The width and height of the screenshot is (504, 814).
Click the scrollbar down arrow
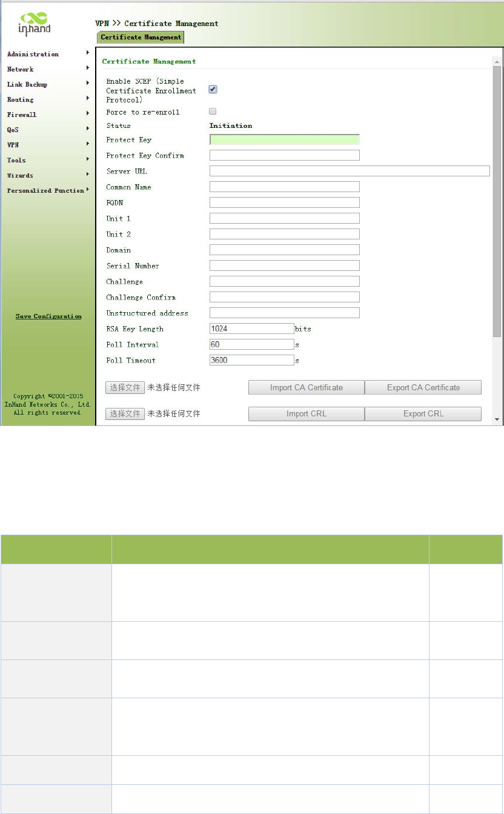click(x=497, y=419)
